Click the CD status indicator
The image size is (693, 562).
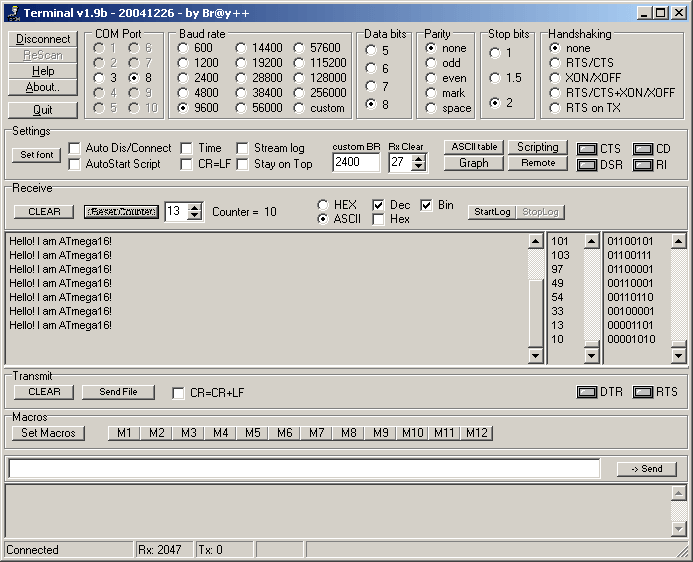coord(643,149)
